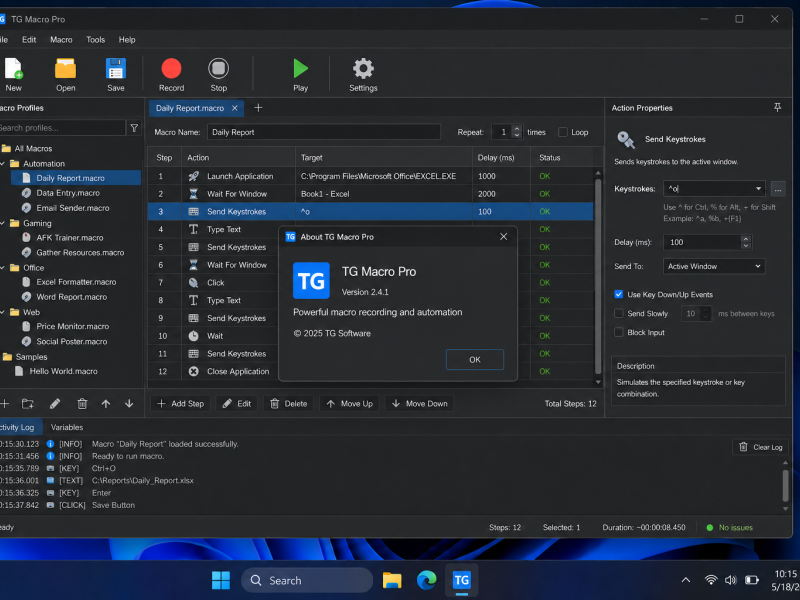
Task: Adjust the Repeat count spinner
Action: [517, 132]
